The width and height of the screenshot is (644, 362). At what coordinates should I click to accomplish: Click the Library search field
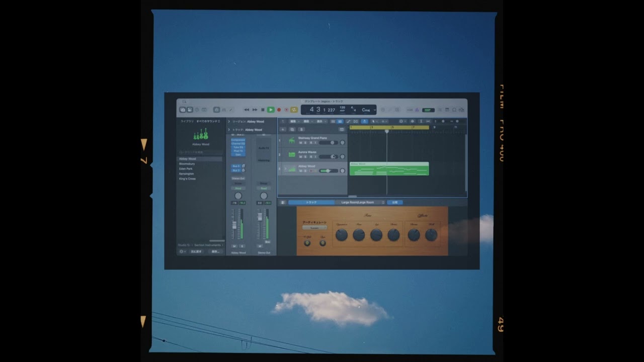tap(200, 152)
